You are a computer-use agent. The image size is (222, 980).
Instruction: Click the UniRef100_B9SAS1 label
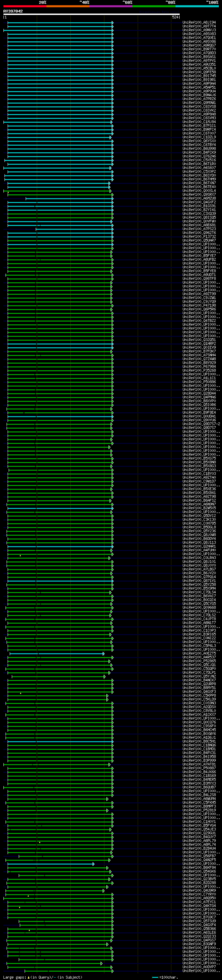point(199,57)
